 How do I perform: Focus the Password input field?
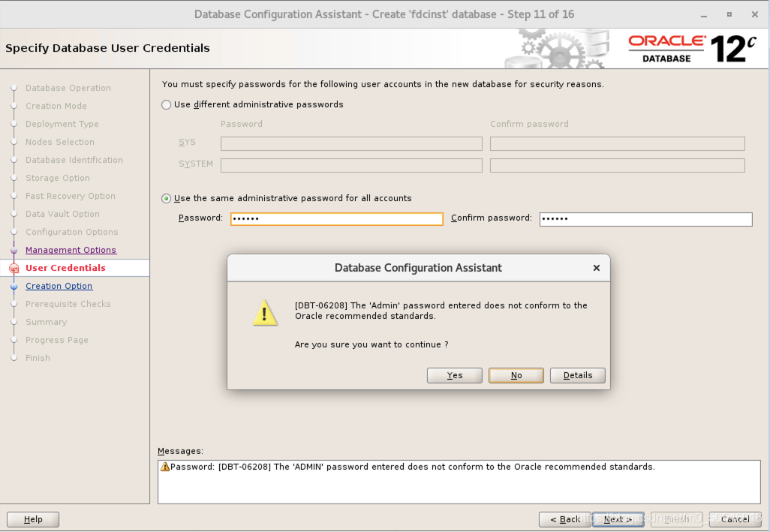337,219
